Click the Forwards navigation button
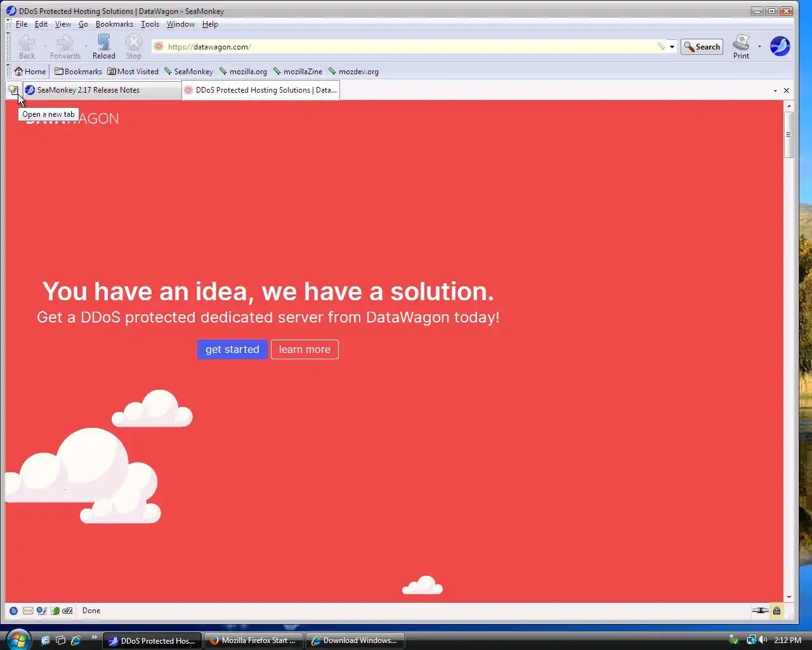 pos(65,47)
